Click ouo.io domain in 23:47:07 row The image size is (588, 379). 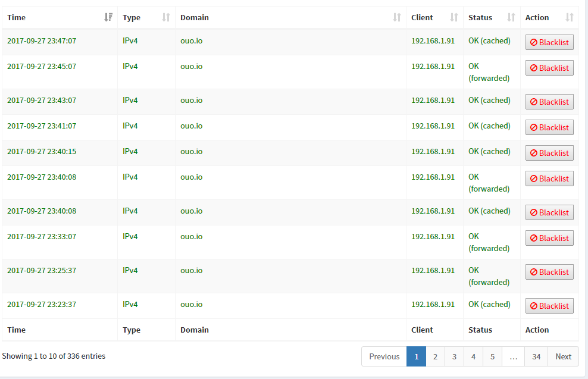coord(191,40)
